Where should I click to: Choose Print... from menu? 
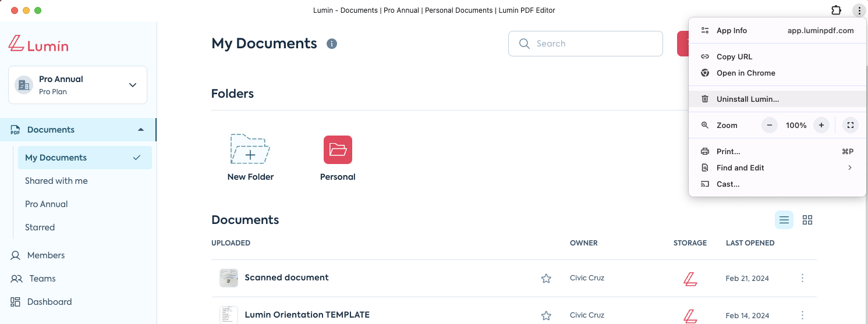pyautogui.click(x=777, y=152)
